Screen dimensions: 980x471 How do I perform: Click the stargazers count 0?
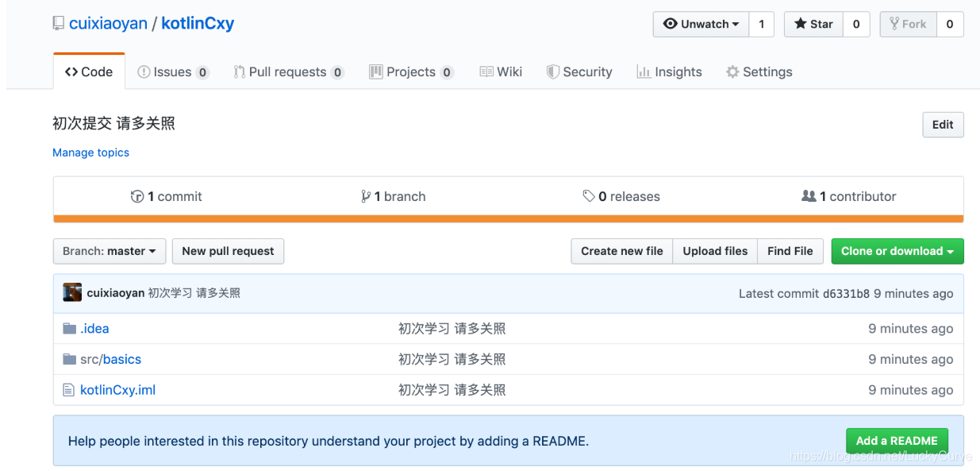856,24
